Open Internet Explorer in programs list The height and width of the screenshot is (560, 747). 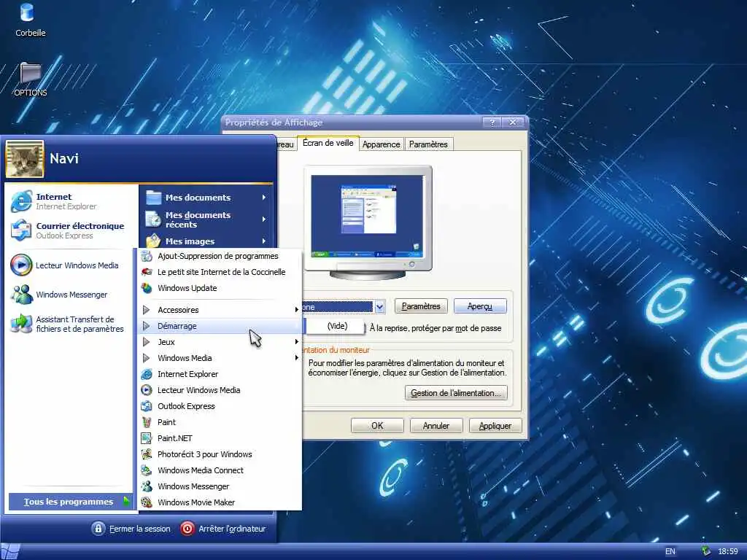pyautogui.click(x=219, y=374)
